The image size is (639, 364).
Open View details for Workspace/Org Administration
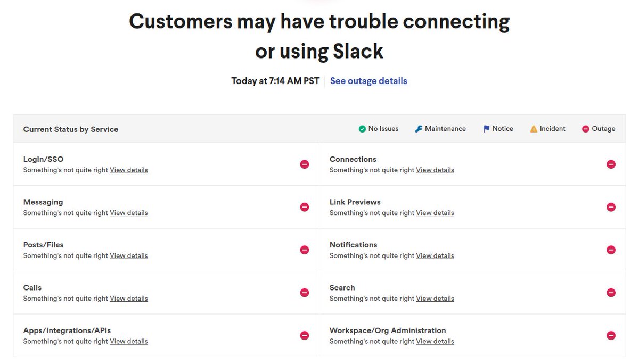click(x=435, y=342)
